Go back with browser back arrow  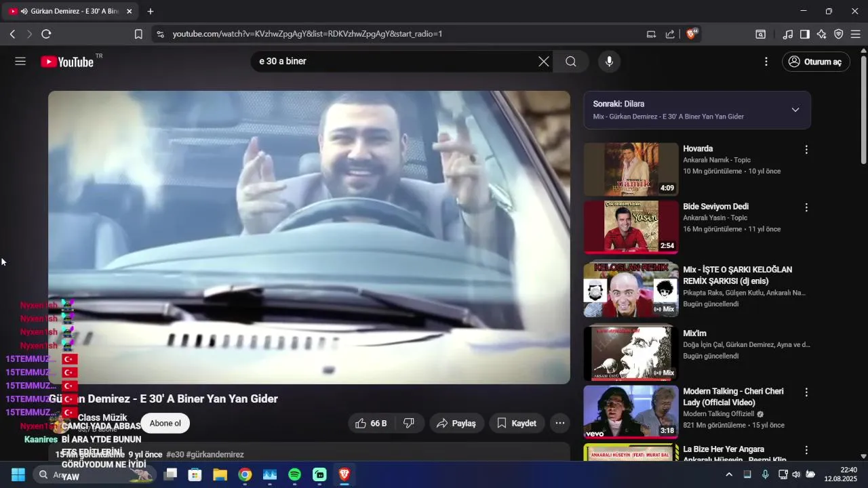click(12, 34)
